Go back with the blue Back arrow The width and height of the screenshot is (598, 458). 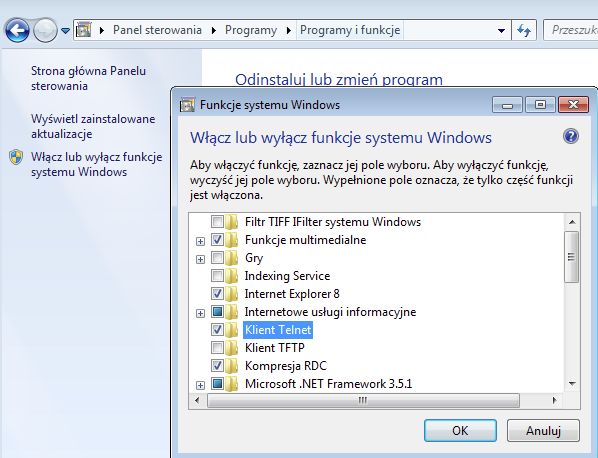pyautogui.click(x=17, y=30)
